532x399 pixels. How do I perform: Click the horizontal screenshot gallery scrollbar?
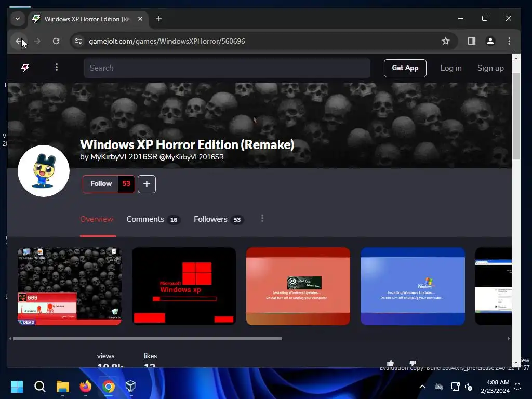point(147,338)
